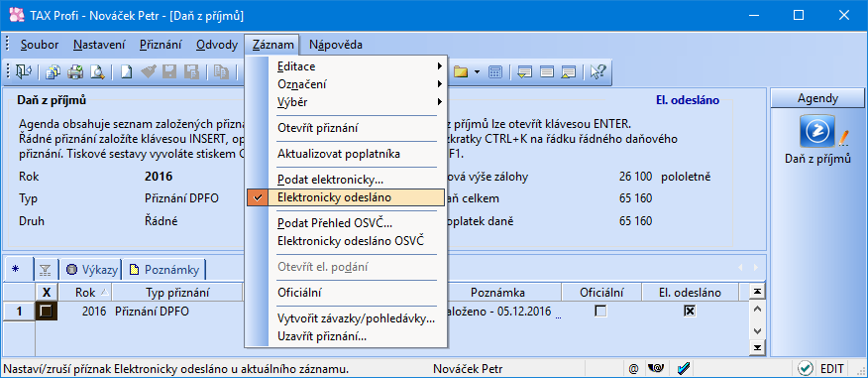Toggle the X selection checkbox in row 1

point(47,312)
